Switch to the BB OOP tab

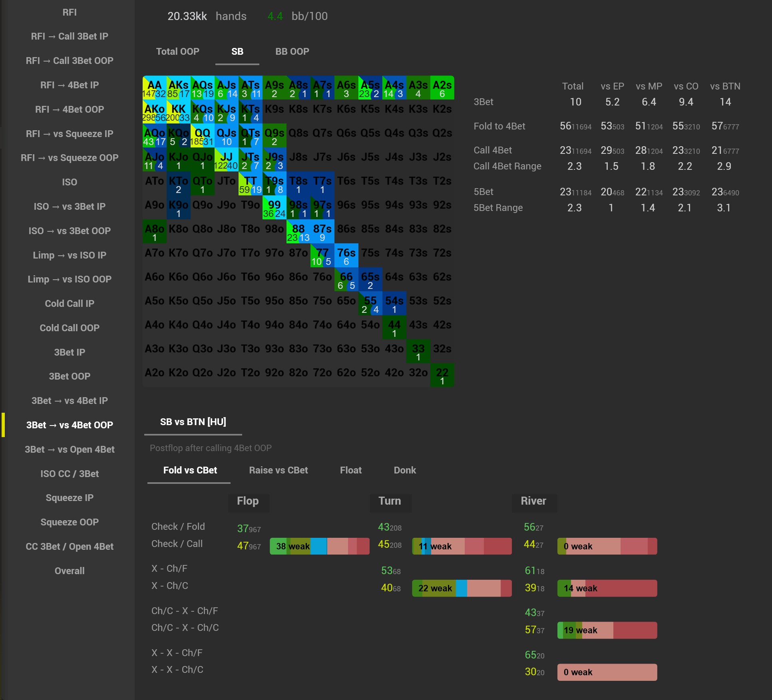pyautogui.click(x=292, y=52)
